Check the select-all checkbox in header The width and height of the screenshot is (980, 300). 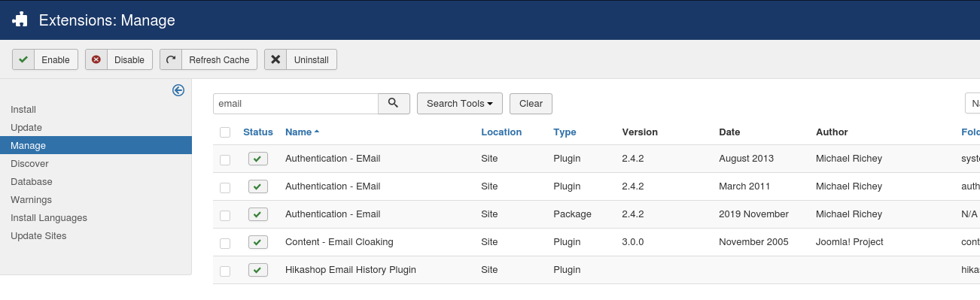225,132
